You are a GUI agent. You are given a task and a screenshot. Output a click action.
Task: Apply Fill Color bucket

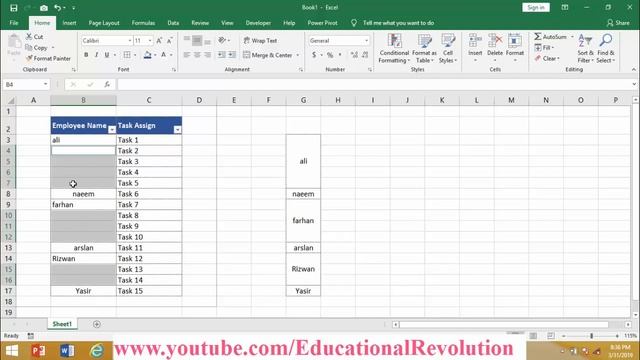point(147,55)
